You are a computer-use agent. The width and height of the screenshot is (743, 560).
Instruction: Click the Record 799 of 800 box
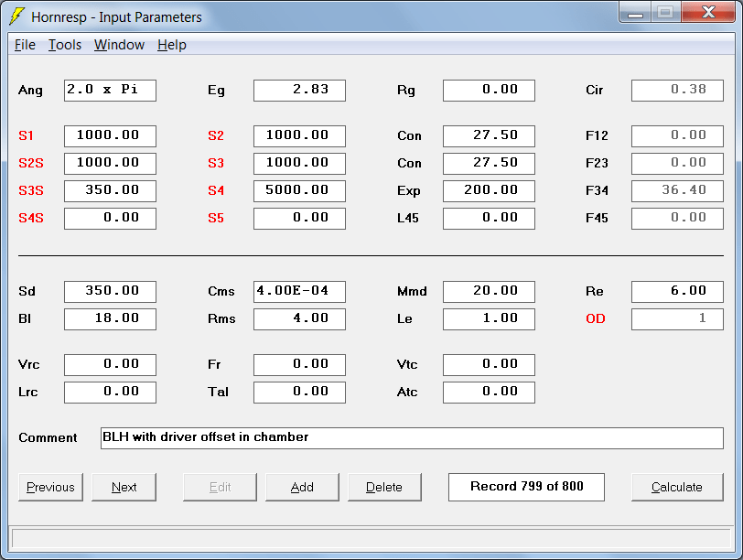[526, 487]
